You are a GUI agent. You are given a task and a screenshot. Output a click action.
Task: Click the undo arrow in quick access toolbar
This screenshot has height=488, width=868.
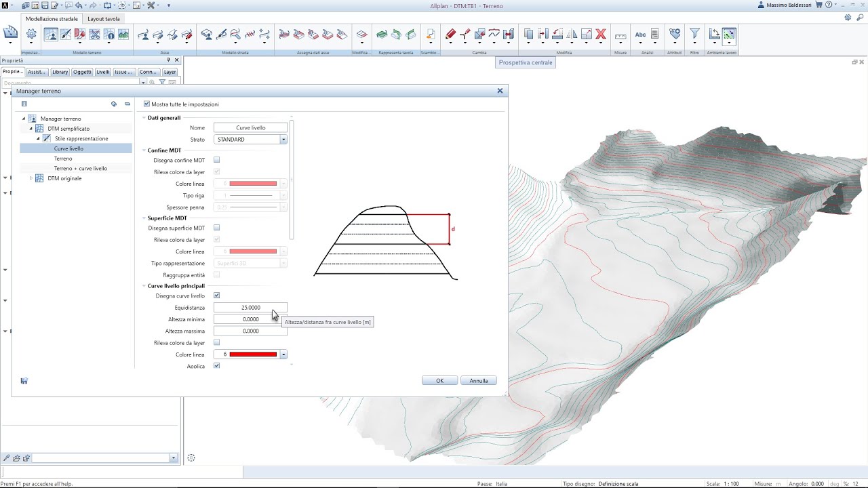[79, 5]
